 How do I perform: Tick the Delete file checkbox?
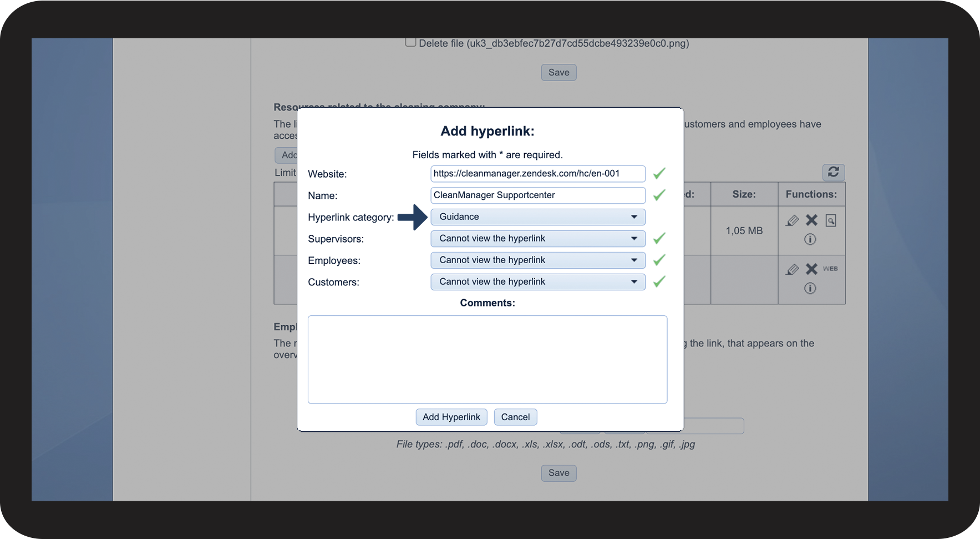(x=411, y=43)
